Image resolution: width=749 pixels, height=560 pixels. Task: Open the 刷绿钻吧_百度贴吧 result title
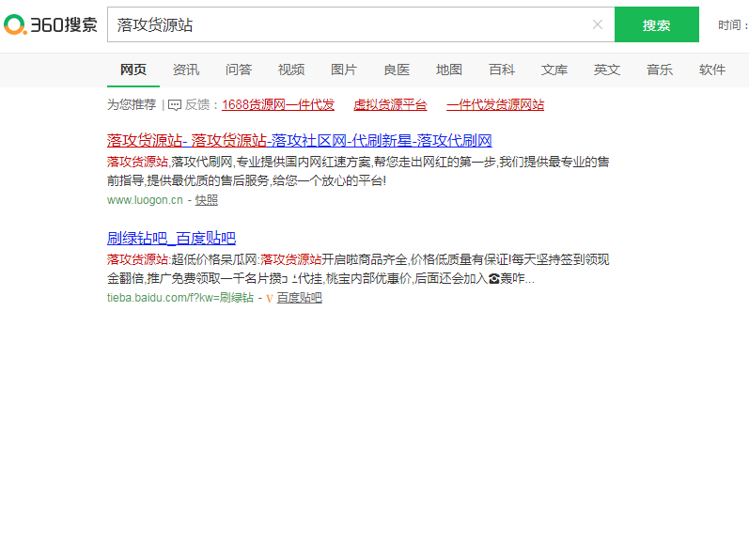[171, 238]
